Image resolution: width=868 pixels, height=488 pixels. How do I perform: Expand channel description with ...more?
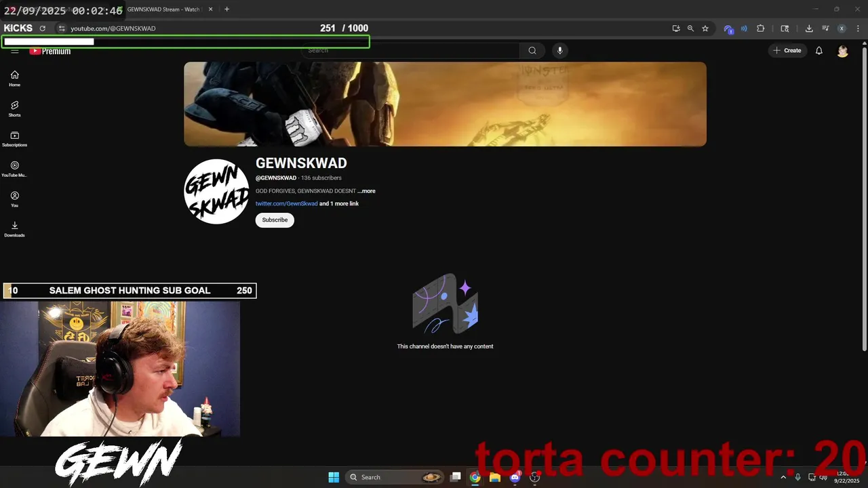pyautogui.click(x=366, y=191)
